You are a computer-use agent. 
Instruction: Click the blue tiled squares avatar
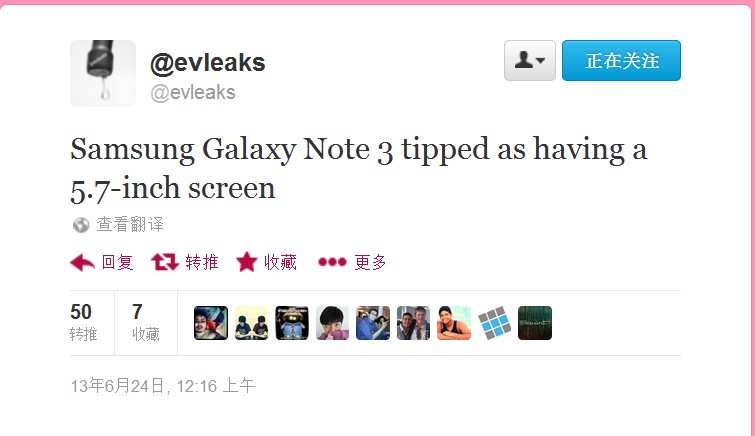point(495,323)
